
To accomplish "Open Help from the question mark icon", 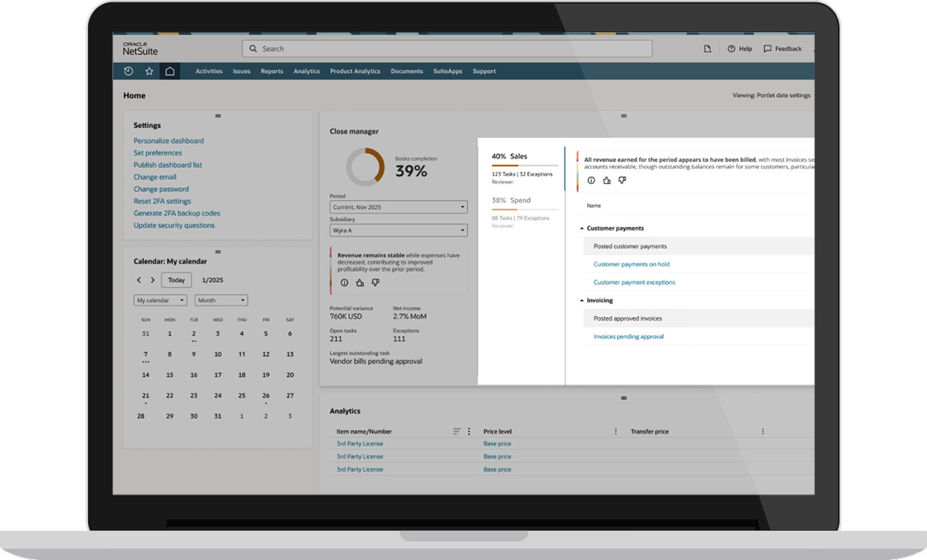I will [x=732, y=48].
